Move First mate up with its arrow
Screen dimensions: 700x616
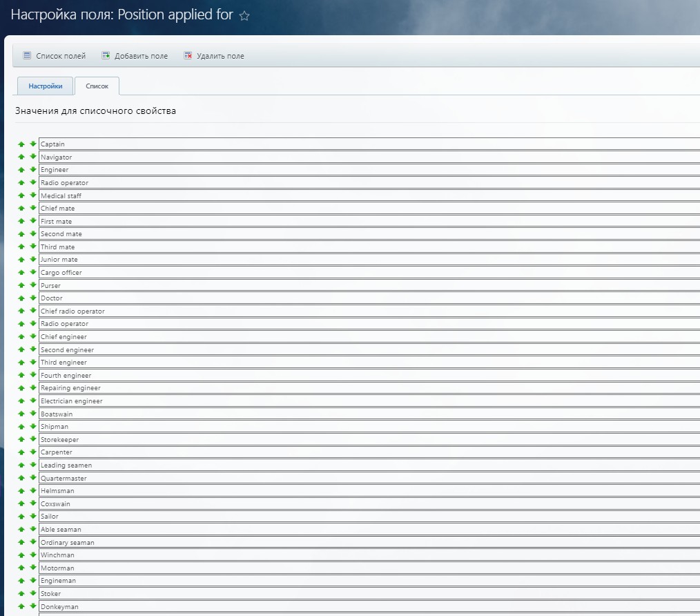(x=21, y=221)
